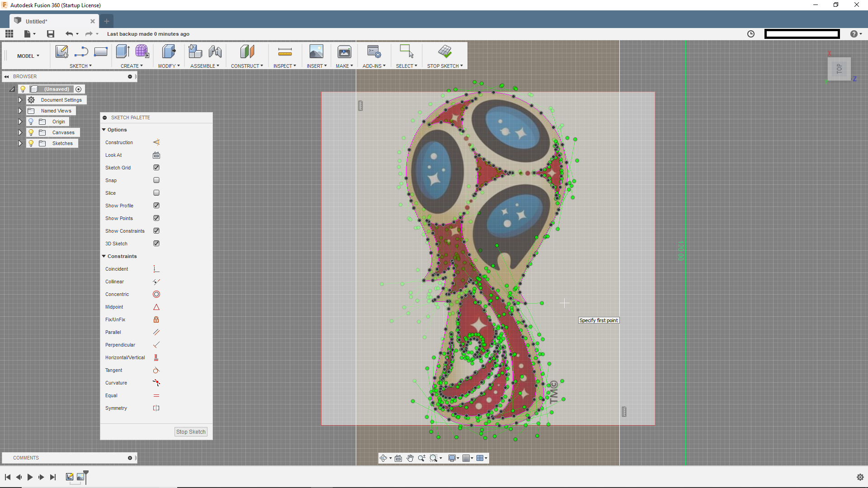Click the Measure inspect icon
The image size is (868, 488).
point(285,52)
